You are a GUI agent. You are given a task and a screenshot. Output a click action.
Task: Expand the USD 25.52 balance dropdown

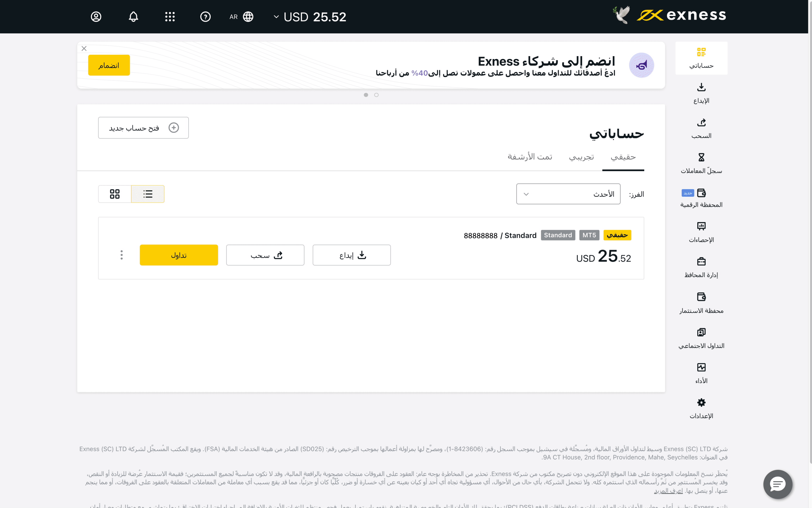pyautogui.click(x=310, y=17)
